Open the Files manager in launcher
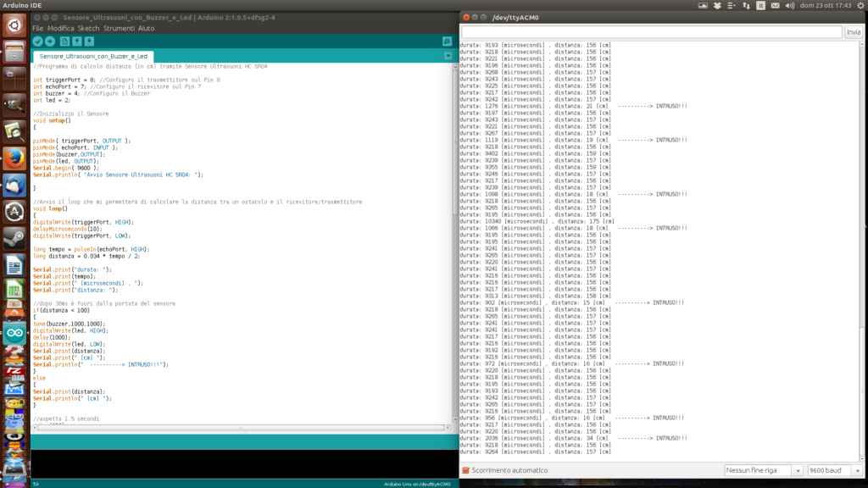868x488 pixels. coord(14,52)
